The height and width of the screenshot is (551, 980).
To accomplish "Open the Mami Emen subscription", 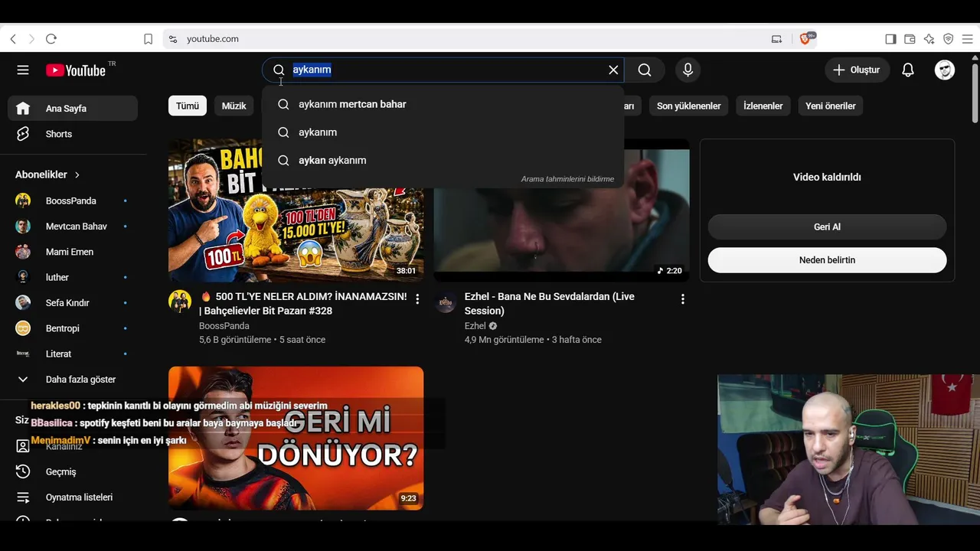I will 73,252.
